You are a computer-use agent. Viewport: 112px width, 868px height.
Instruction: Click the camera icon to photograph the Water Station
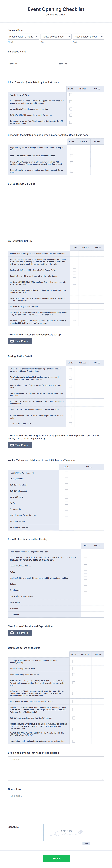12,341
